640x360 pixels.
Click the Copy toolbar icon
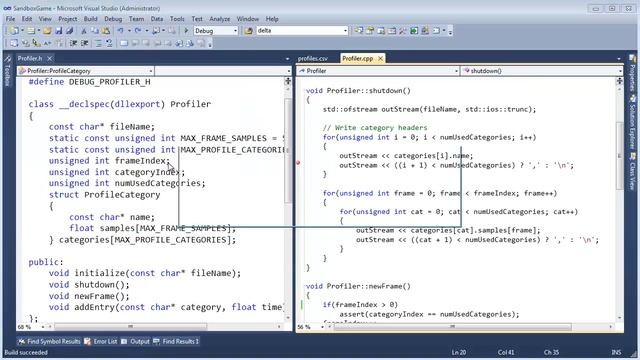point(95,31)
